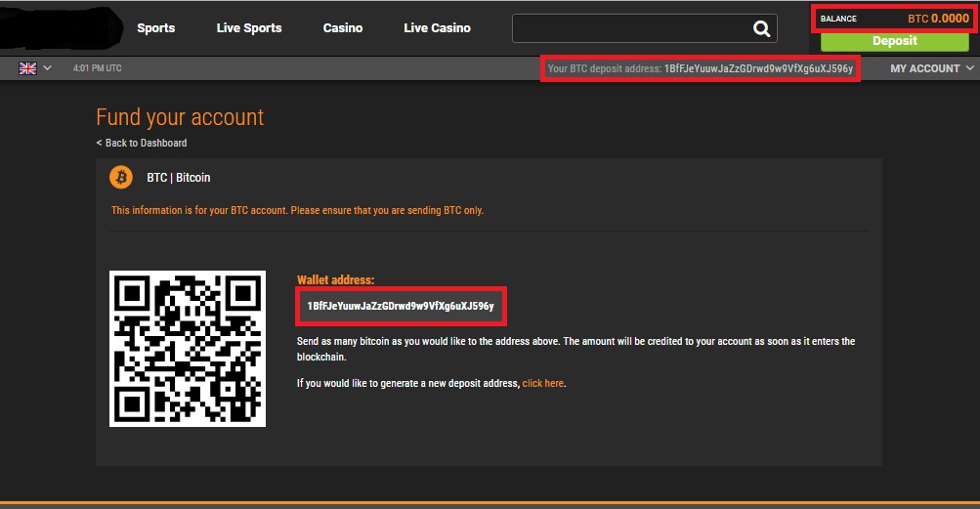Open the Casino menu item
980x509 pixels.
[x=343, y=28]
